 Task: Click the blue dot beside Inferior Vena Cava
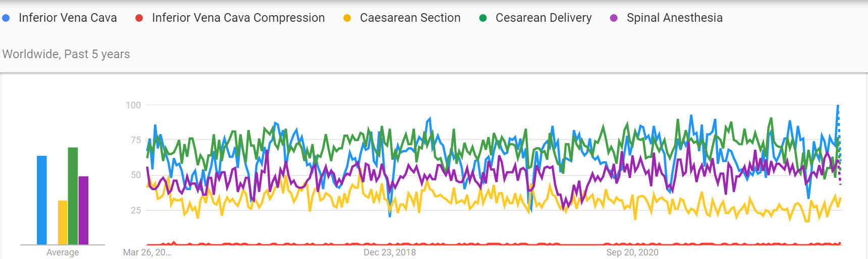(6, 18)
